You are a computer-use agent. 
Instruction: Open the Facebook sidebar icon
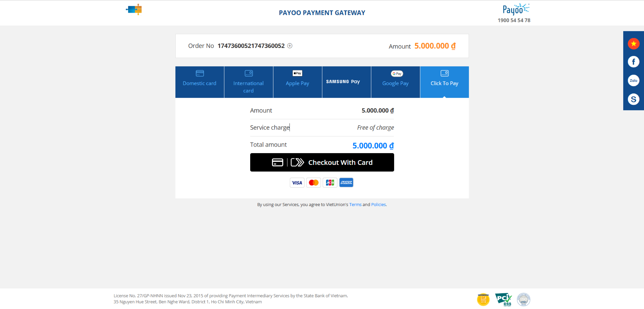coord(633,62)
